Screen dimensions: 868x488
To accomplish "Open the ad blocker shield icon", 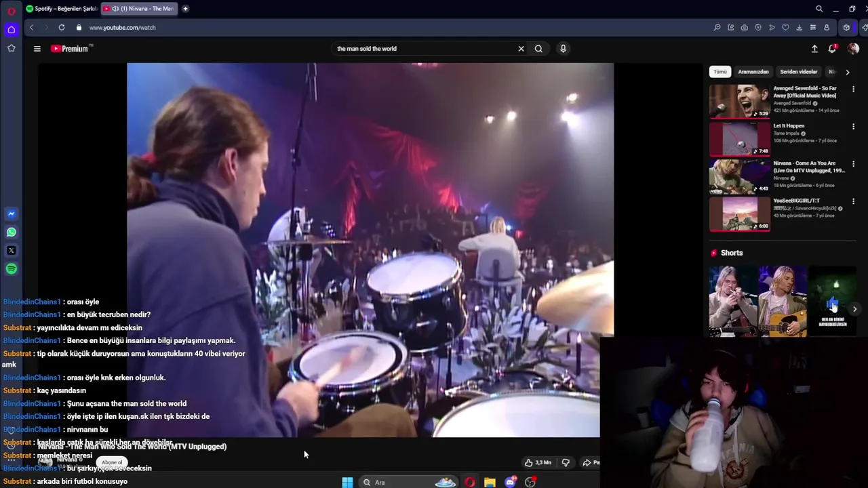I will [758, 28].
